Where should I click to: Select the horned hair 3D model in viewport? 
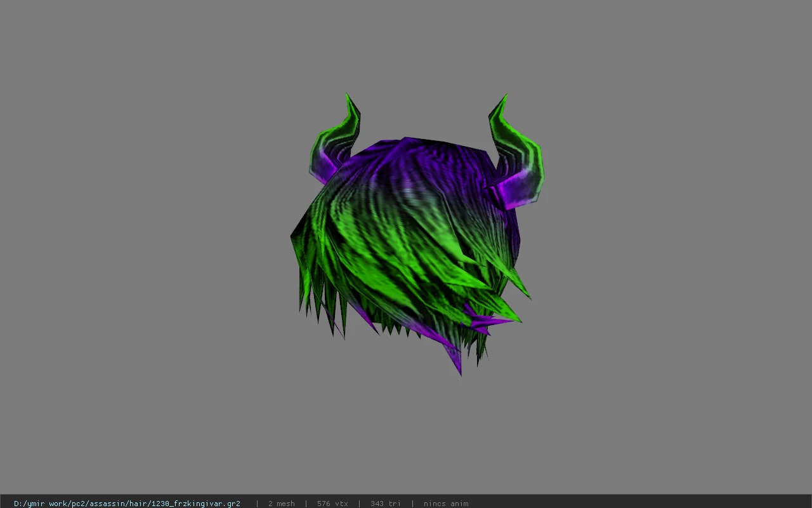pyautogui.click(x=417, y=234)
